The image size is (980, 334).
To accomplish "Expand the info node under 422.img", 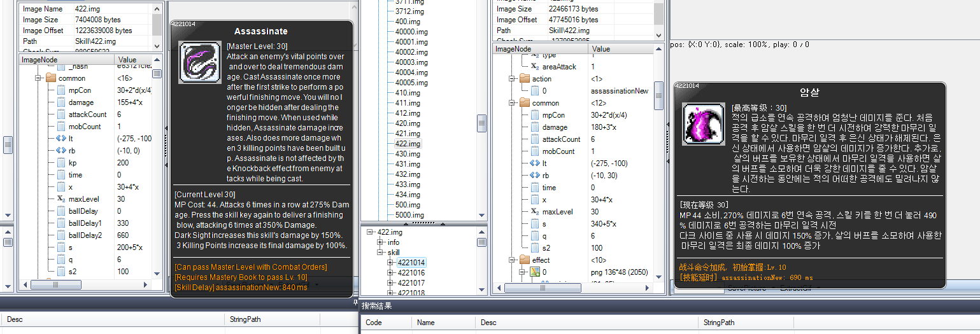I will 380,242.
